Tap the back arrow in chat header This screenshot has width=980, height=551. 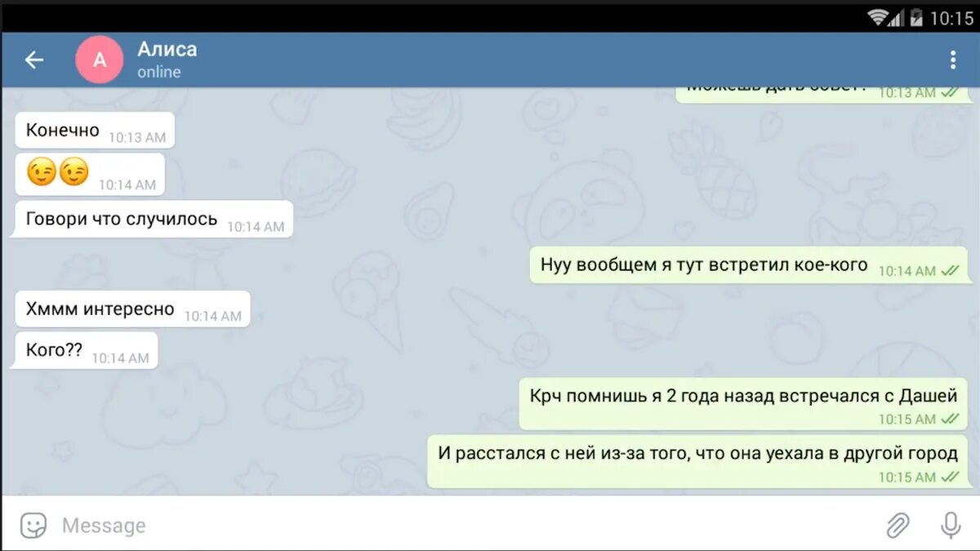click(34, 60)
